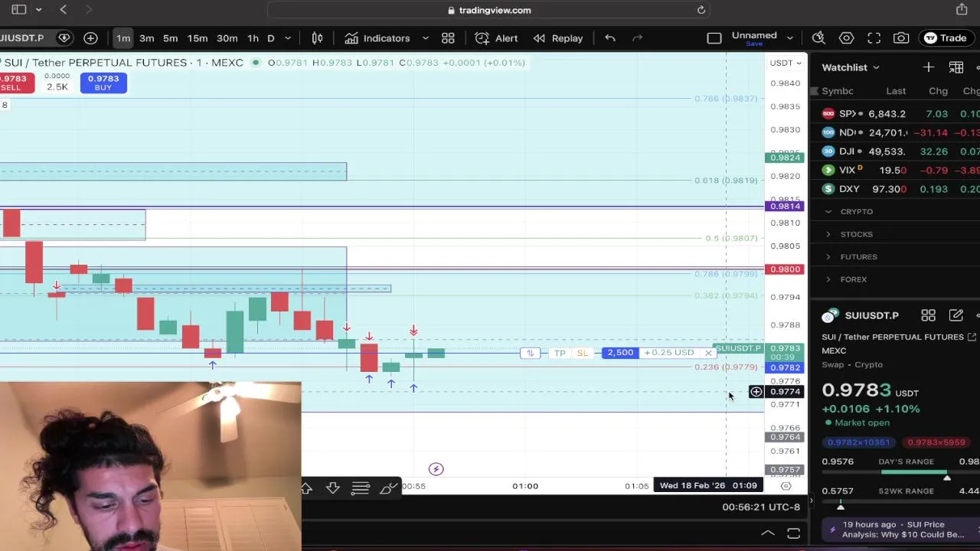Open Safari share menu
The width and height of the screenshot is (980, 551).
click(962, 9)
